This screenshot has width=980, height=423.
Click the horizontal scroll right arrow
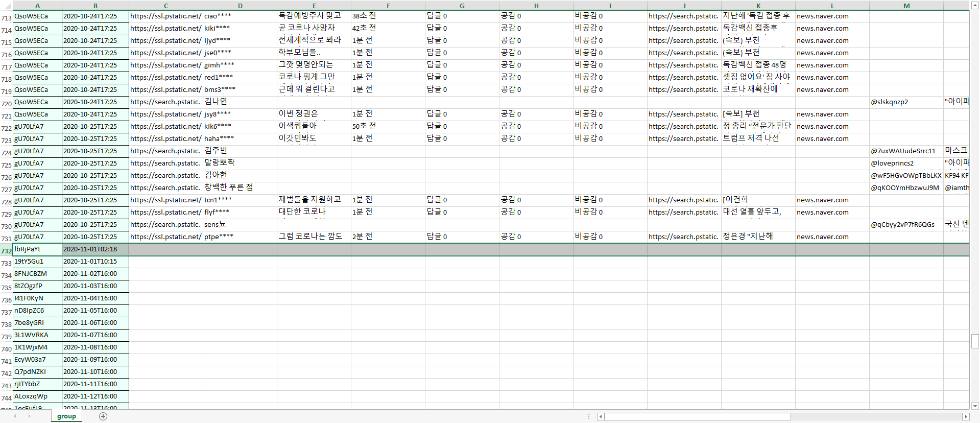point(965,416)
